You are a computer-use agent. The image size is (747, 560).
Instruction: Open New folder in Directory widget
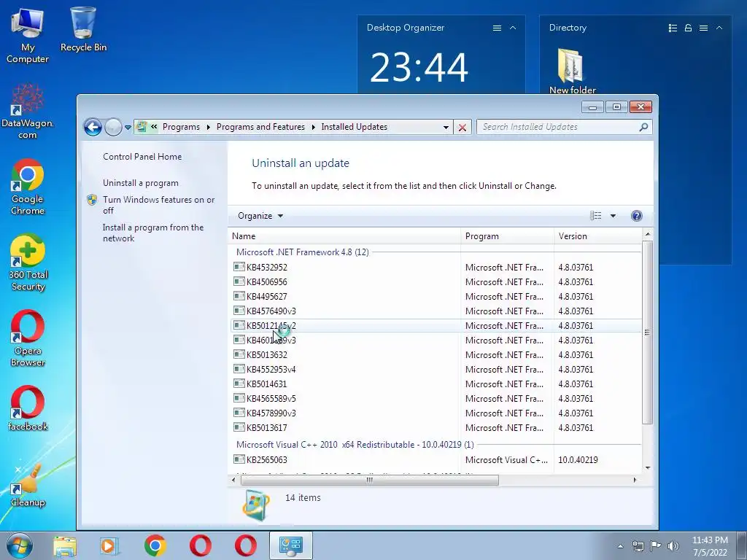click(572, 71)
